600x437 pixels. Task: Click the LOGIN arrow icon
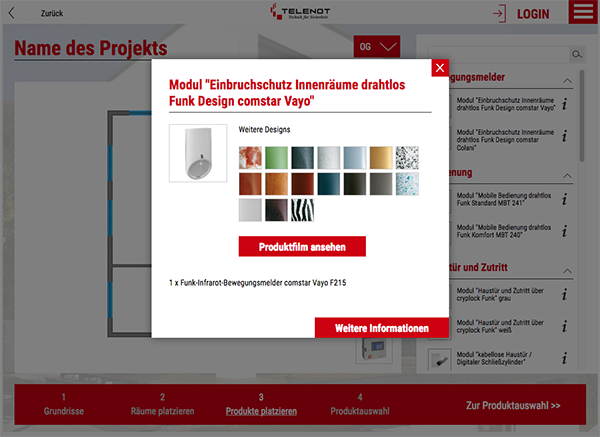[499, 14]
